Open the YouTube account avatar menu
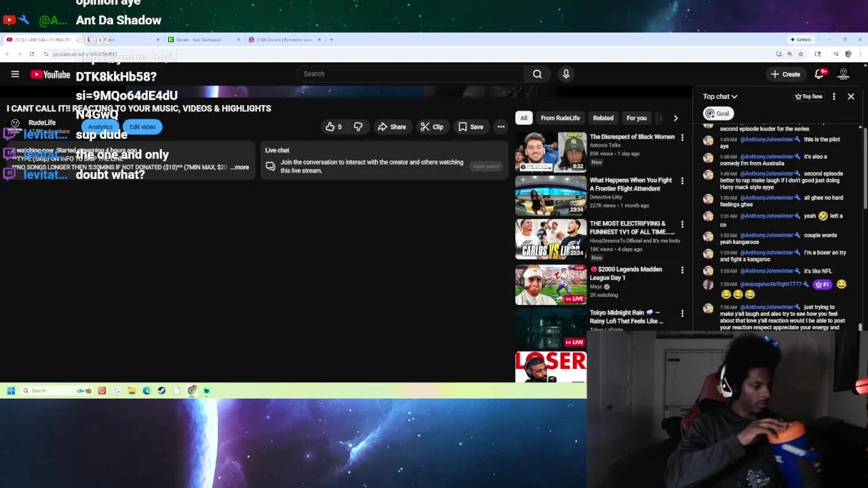 (x=844, y=74)
